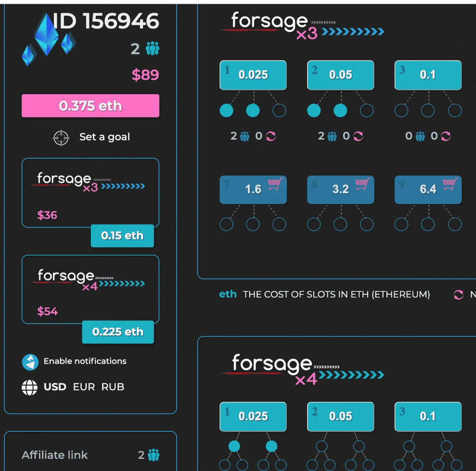Click reinvest icon in legend row

pos(459,294)
